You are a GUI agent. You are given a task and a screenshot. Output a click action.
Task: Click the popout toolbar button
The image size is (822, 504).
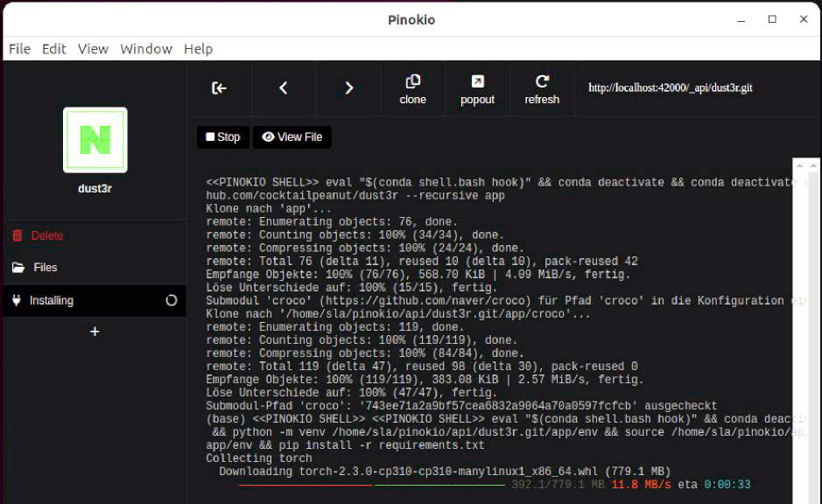[x=478, y=89]
